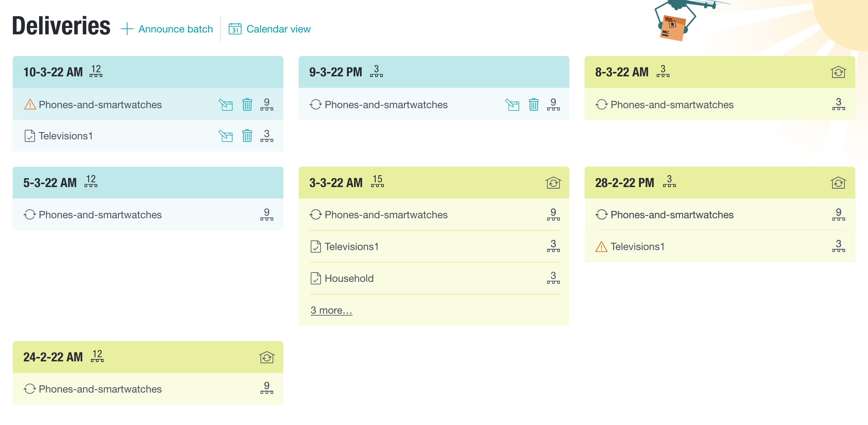Expand the '3 more…' batches link
The width and height of the screenshot is (868, 425).
click(331, 310)
